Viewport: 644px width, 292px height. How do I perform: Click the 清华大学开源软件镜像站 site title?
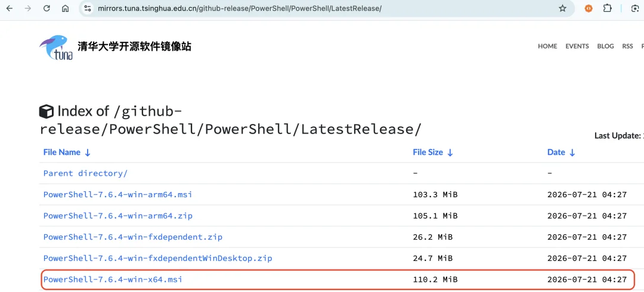click(x=134, y=46)
